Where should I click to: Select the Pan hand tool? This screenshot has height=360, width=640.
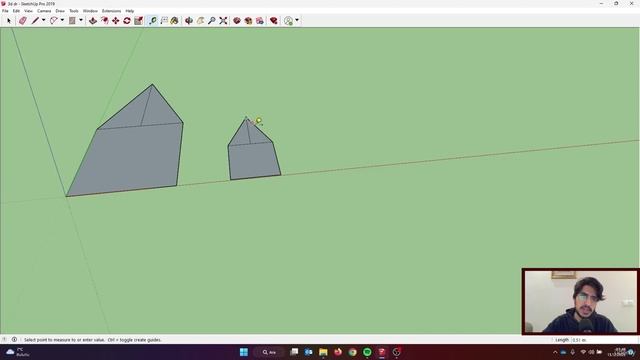click(200, 20)
